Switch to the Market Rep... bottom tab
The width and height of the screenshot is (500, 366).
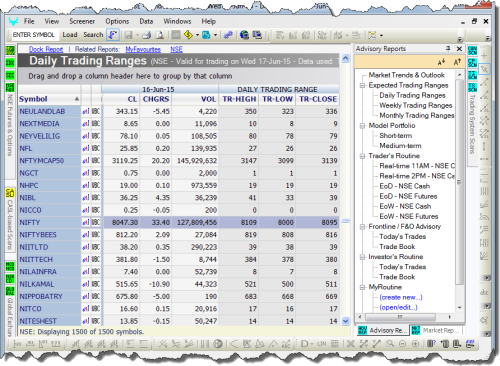[437, 330]
